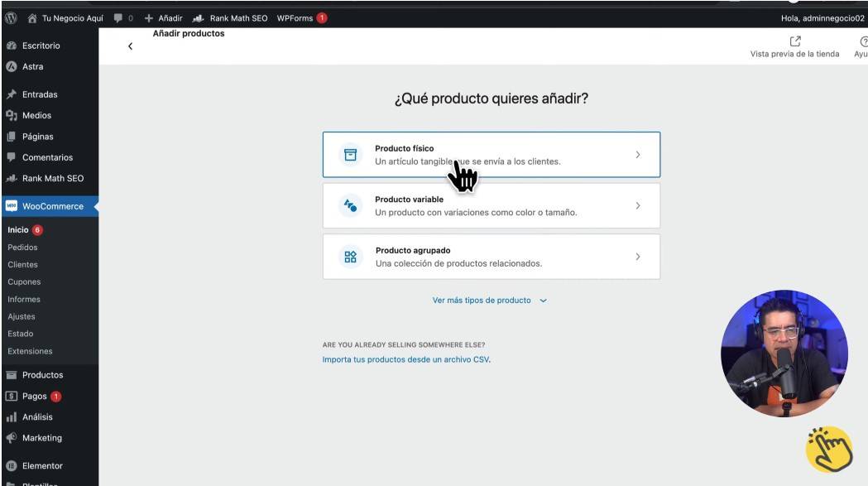Open Extensiones submenu
The image size is (868, 486).
pyautogui.click(x=30, y=351)
